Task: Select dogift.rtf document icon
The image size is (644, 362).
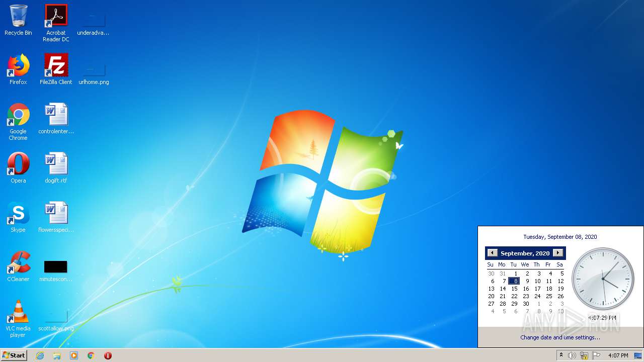Action: pos(56,168)
